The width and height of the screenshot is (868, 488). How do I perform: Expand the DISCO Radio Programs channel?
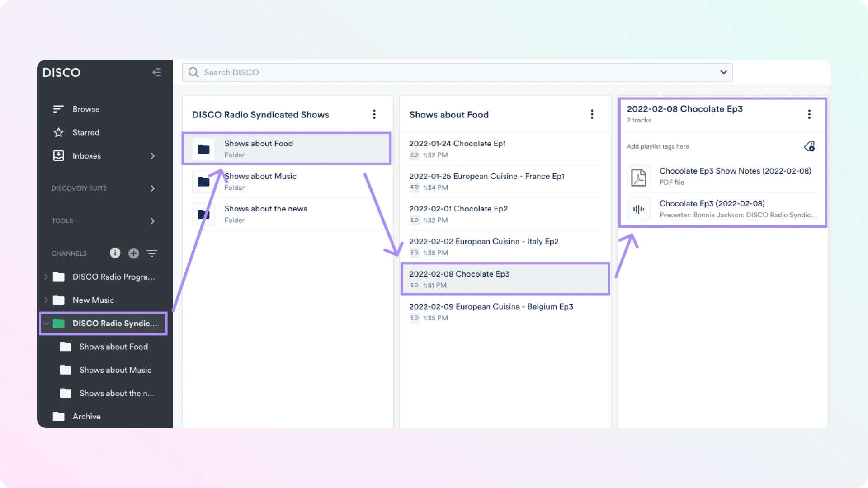click(x=46, y=277)
